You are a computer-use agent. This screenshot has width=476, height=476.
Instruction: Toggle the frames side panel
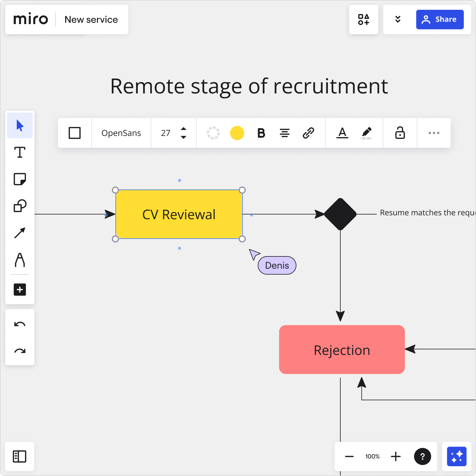pyautogui.click(x=20, y=456)
